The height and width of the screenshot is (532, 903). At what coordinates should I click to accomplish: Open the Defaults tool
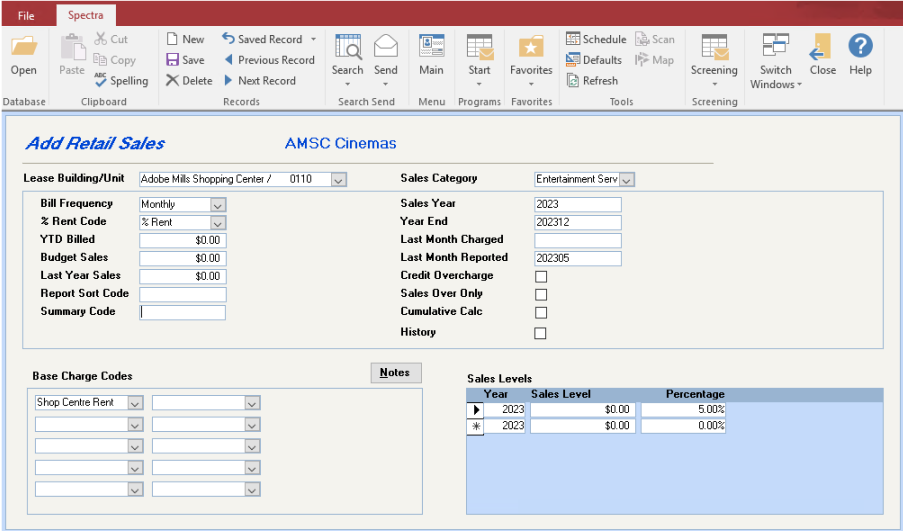tap(594, 59)
